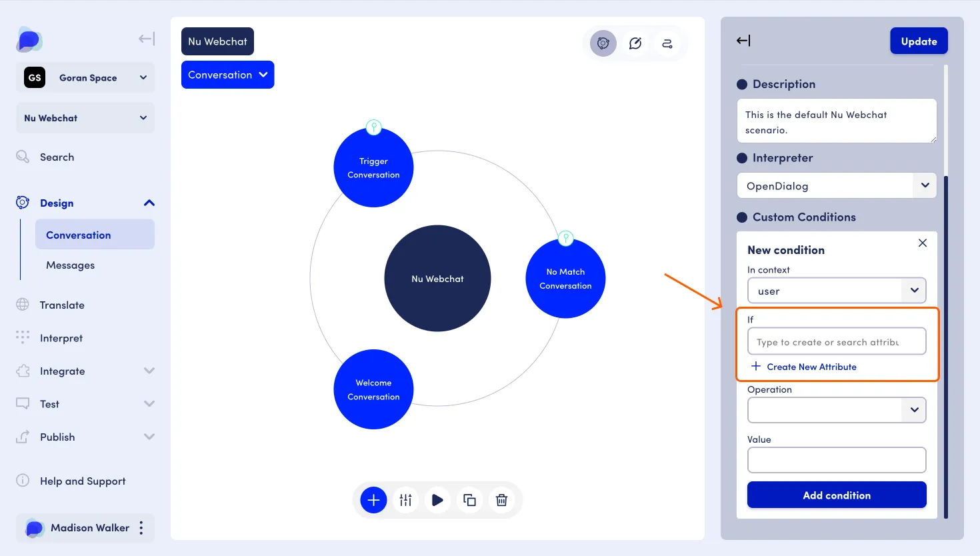
Task: Click the Description text area
Action: point(837,121)
